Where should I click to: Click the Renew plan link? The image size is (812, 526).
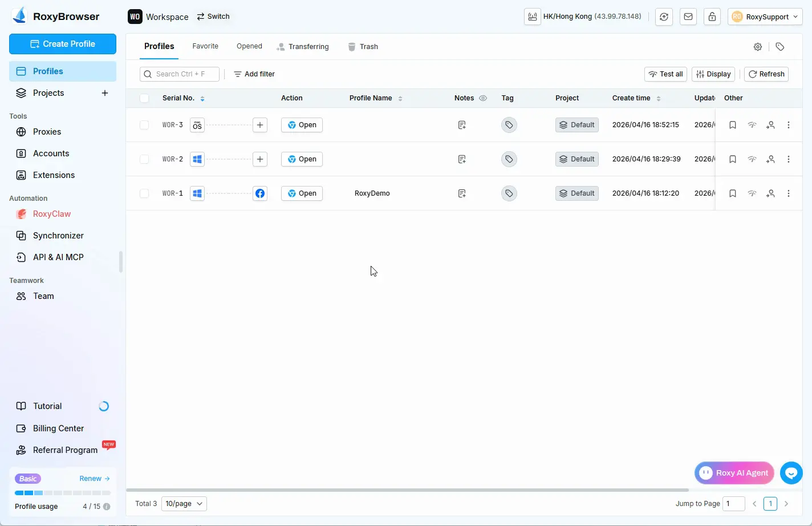95,479
